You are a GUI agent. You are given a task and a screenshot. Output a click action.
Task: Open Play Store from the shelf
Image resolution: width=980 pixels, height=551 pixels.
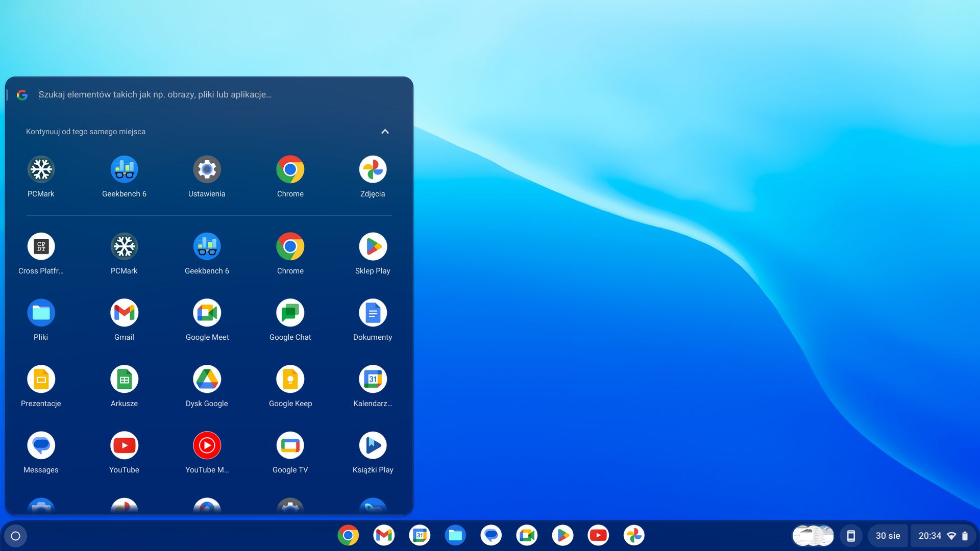point(562,535)
